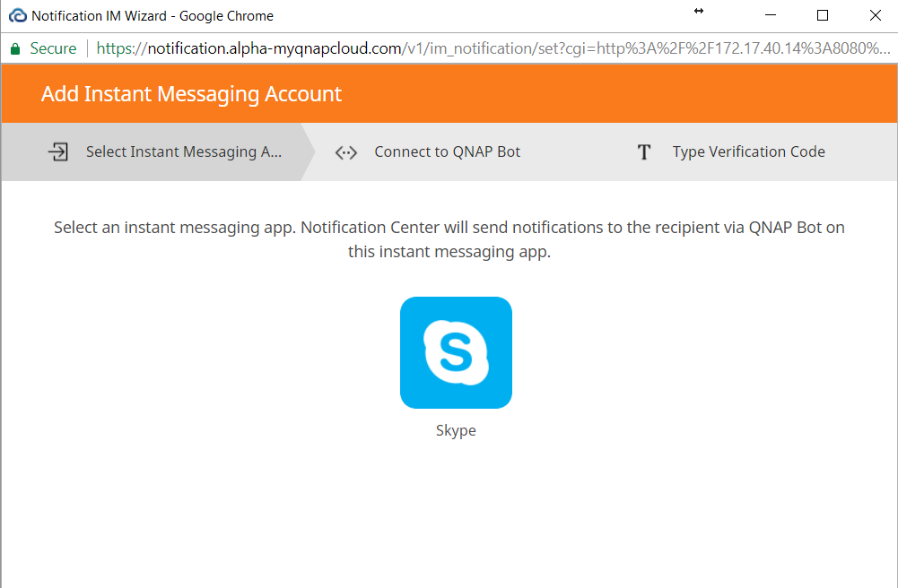Go to the Connect to QNAP Bot step

coord(447,151)
